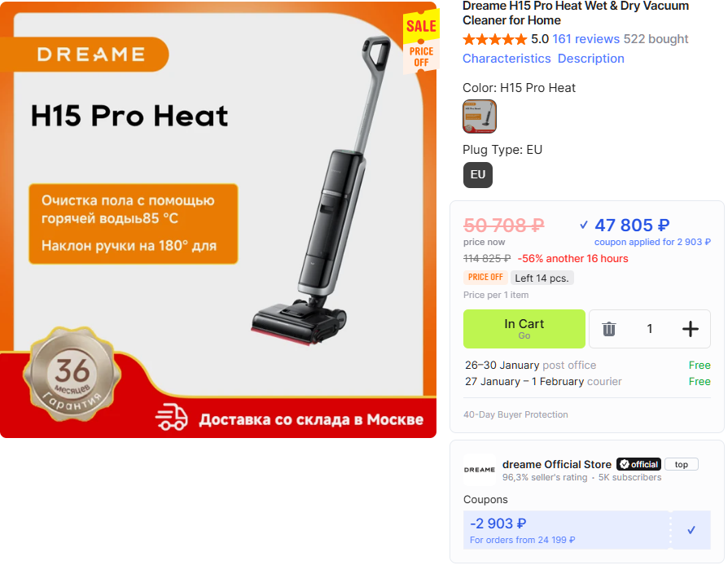The height and width of the screenshot is (574, 728).
Task: Click the 36-month warranty badge
Action: pyautogui.click(x=72, y=374)
